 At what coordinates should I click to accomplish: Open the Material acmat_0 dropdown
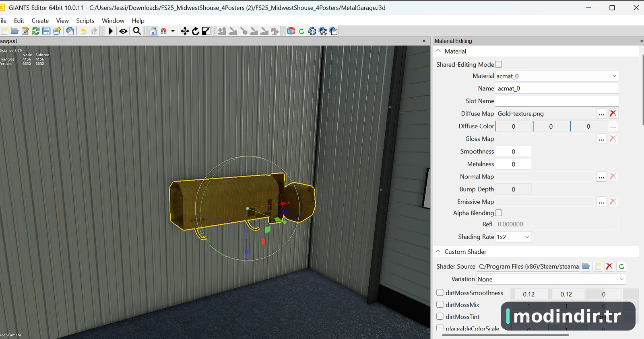[557, 76]
